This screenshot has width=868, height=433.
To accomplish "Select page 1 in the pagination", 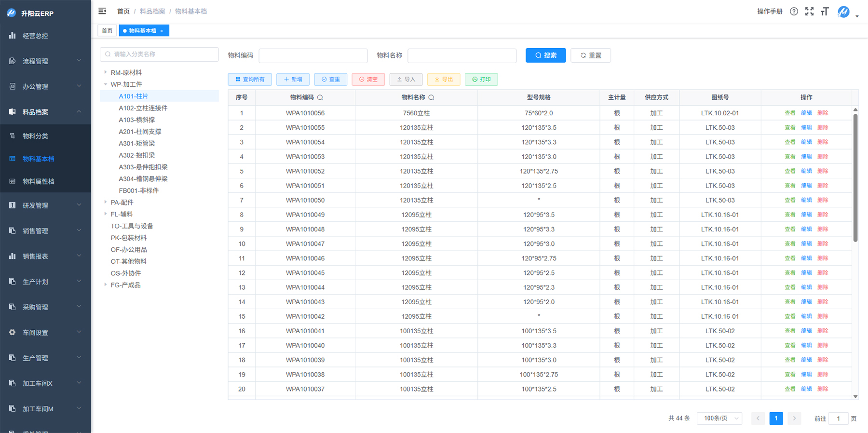I will pos(776,419).
